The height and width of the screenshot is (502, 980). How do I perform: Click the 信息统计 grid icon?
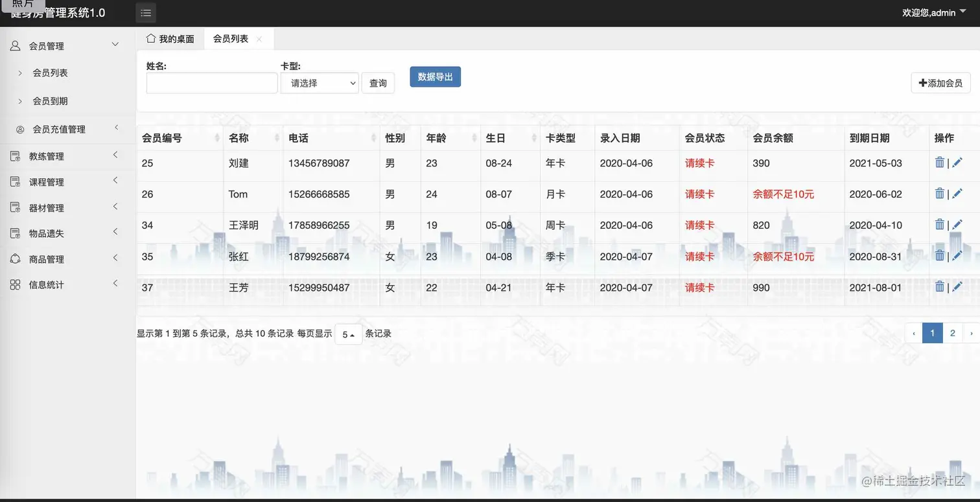click(x=15, y=284)
